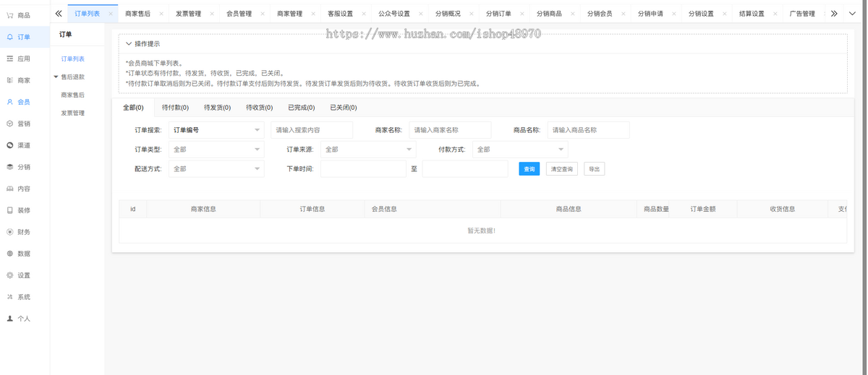Image resolution: width=868 pixels, height=375 pixels.
Task: Open the 装修 (Decoration) sidebar section
Action: (24, 210)
